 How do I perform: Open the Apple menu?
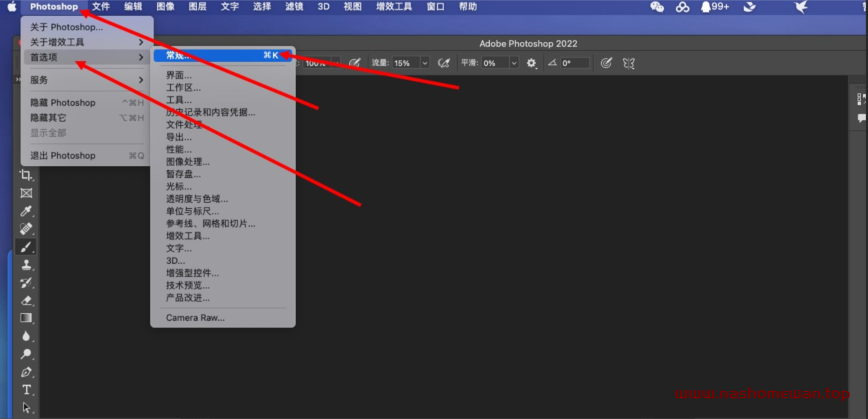coord(12,7)
